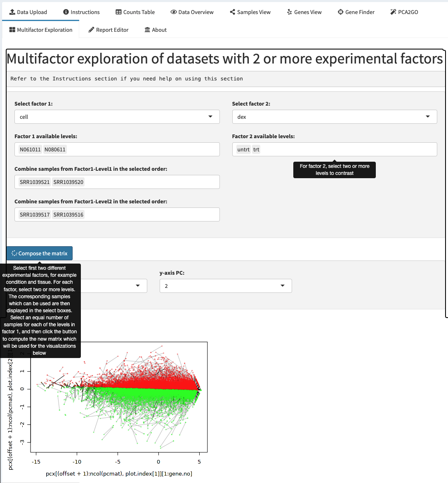Click the Counts Table grid icon

[x=119, y=12]
